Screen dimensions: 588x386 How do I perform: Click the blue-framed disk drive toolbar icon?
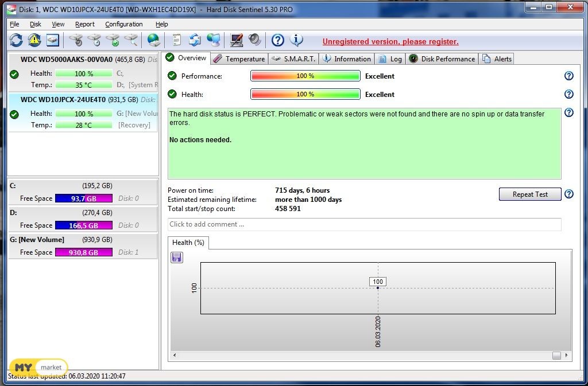click(x=52, y=40)
